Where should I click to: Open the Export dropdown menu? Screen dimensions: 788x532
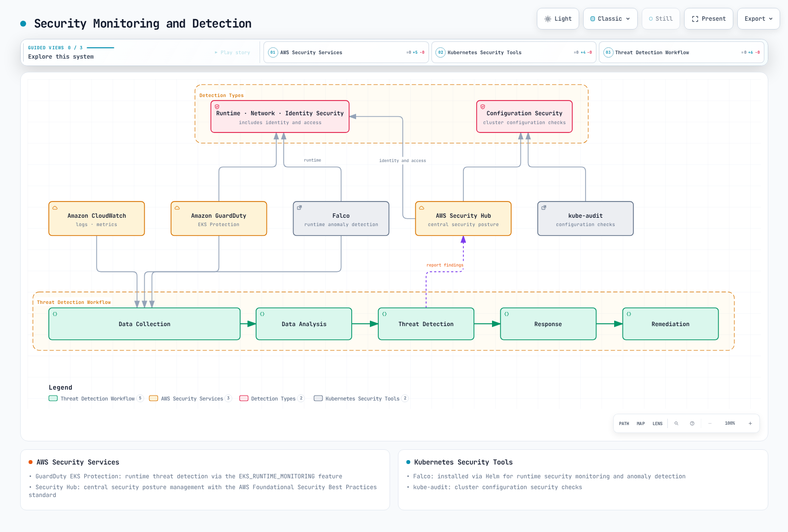[x=758, y=19]
